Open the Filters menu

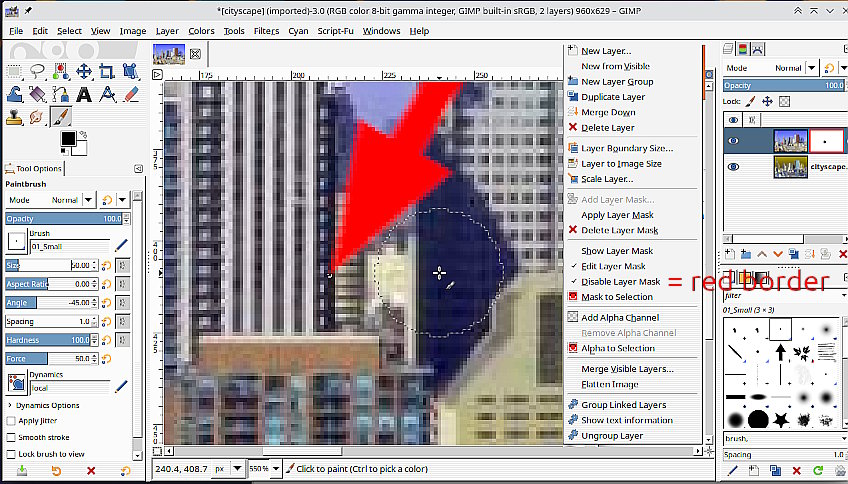click(x=267, y=31)
